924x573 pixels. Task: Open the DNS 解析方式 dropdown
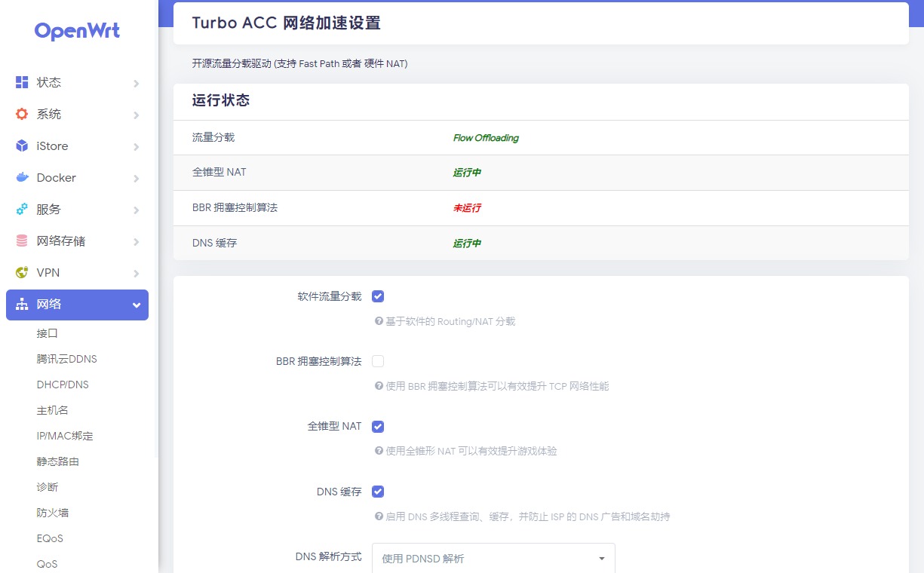click(x=493, y=559)
